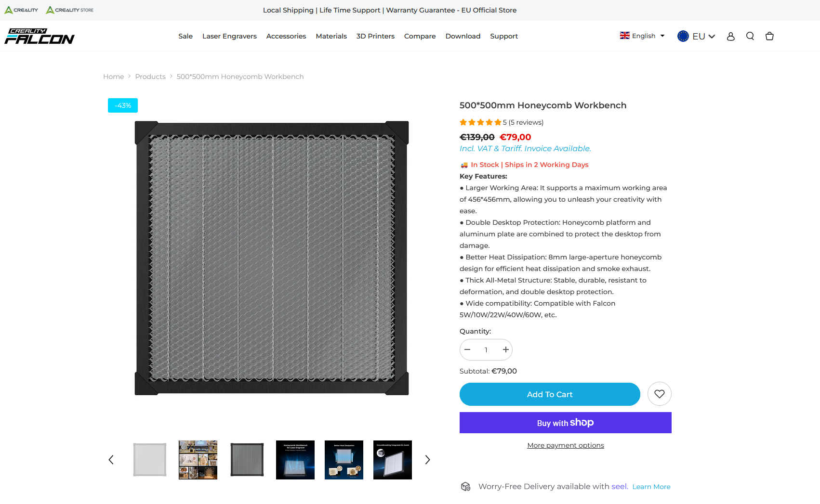The image size is (820, 504).
Task: Click the Add To Cart button
Action: (x=550, y=394)
